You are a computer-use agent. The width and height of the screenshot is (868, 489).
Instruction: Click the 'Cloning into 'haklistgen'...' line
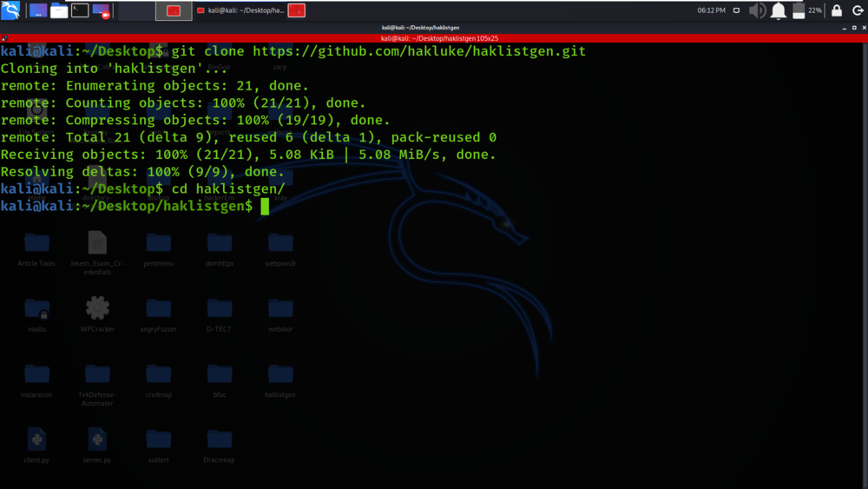(x=114, y=69)
